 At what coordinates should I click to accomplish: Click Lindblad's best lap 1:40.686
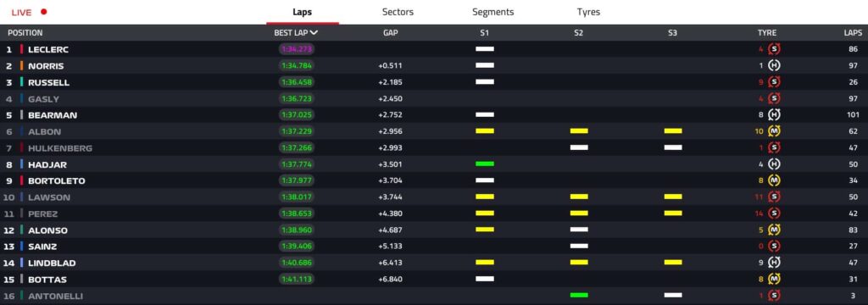pos(297,263)
